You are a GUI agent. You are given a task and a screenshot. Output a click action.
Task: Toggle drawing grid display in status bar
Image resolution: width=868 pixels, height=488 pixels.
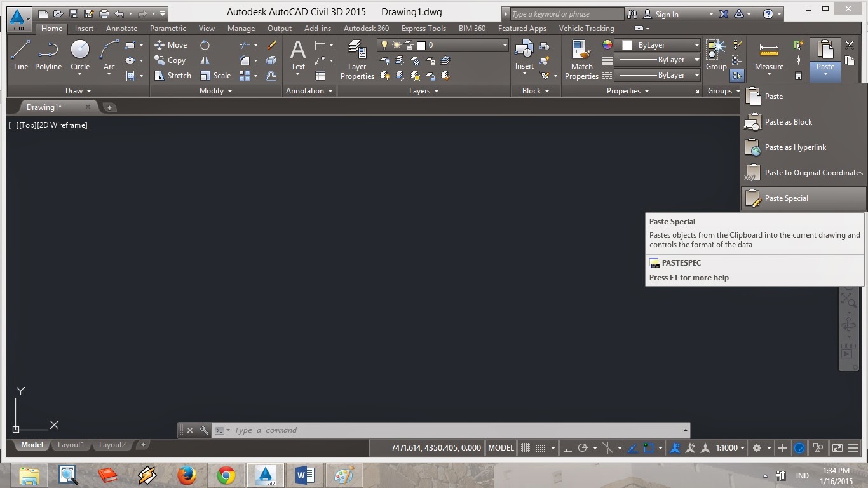pyautogui.click(x=526, y=448)
